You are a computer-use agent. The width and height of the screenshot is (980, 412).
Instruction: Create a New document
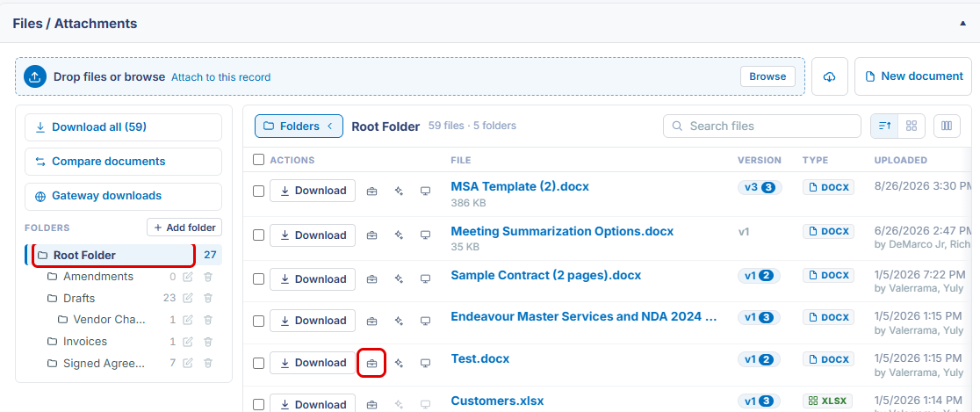(x=913, y=76)
